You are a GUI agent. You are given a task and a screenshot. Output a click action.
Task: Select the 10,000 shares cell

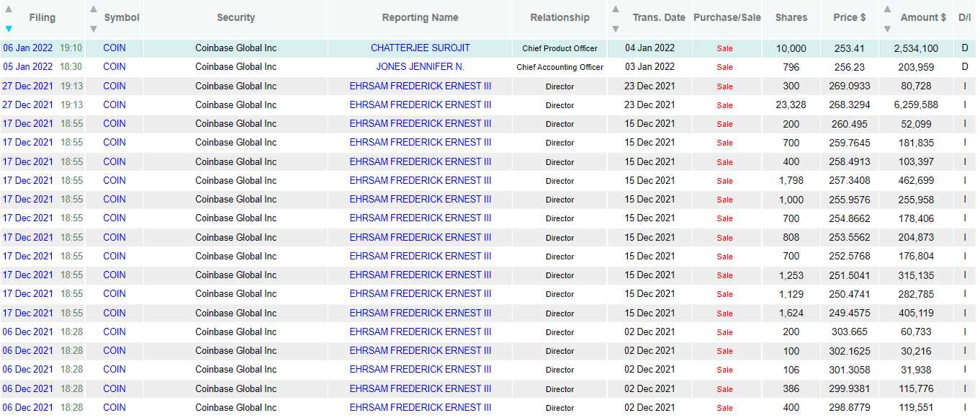pyautogui.click(x=791, y=48)
